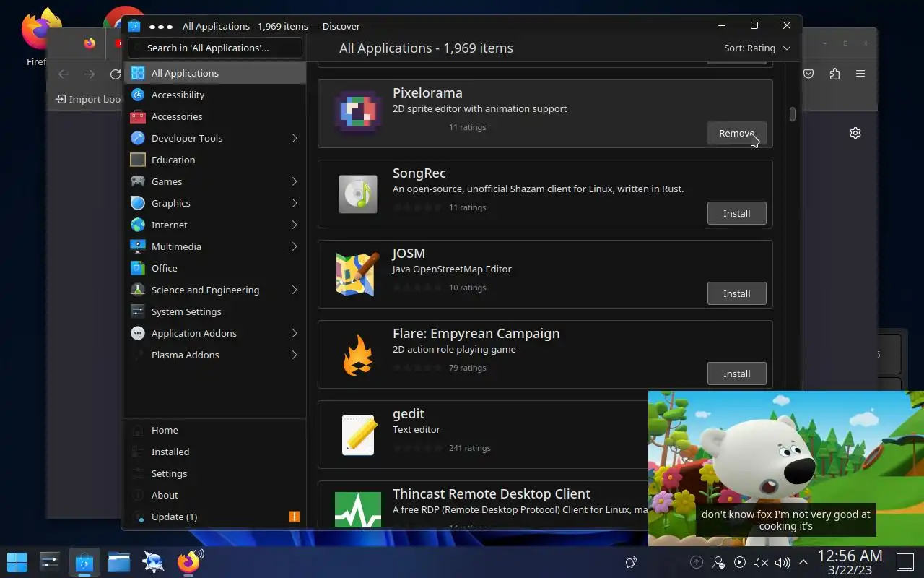Install JOSM

click(x=736, y=293)
